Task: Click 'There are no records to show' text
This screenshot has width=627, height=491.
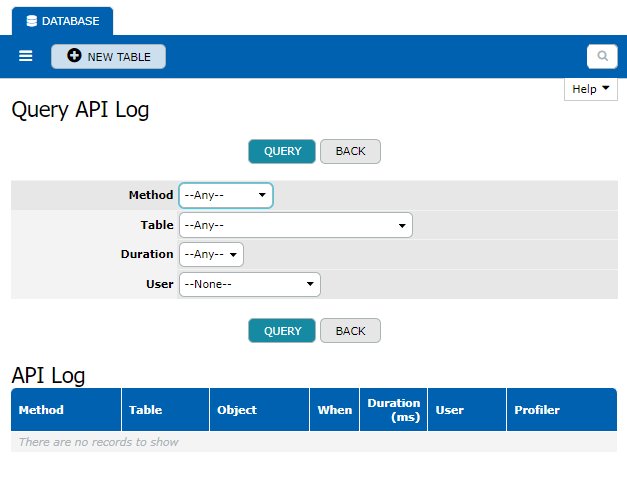Action: coord(98,442)
